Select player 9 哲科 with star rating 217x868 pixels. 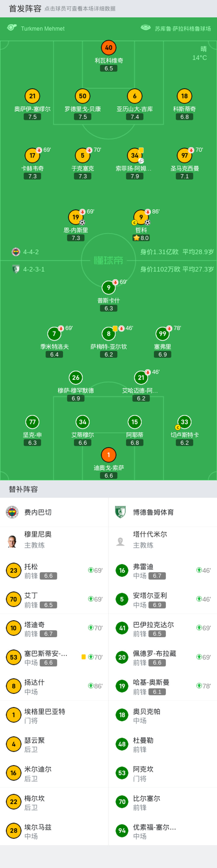point(141,225)
